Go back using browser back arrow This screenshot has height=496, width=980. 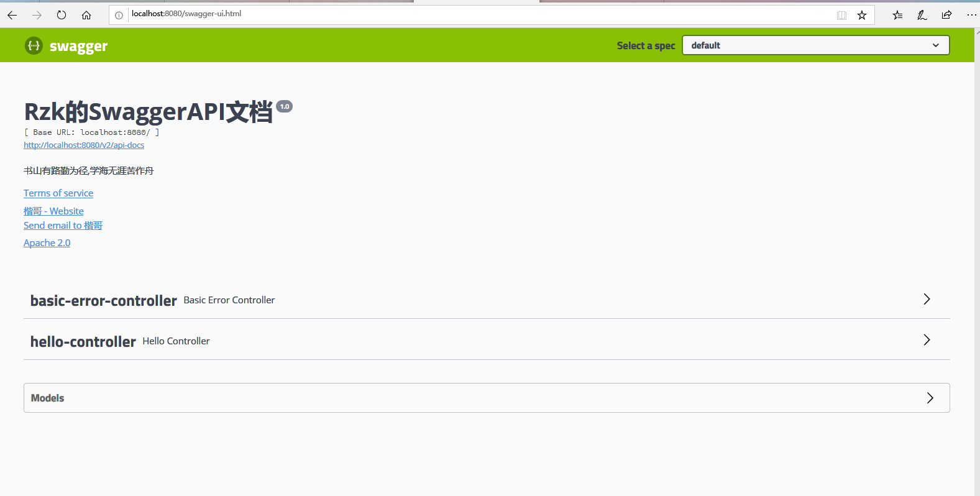coord(12,16)
